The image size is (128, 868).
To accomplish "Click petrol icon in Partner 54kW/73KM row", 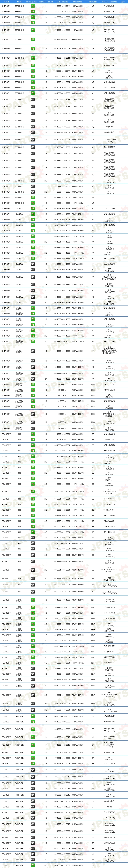I will [33, 752].
